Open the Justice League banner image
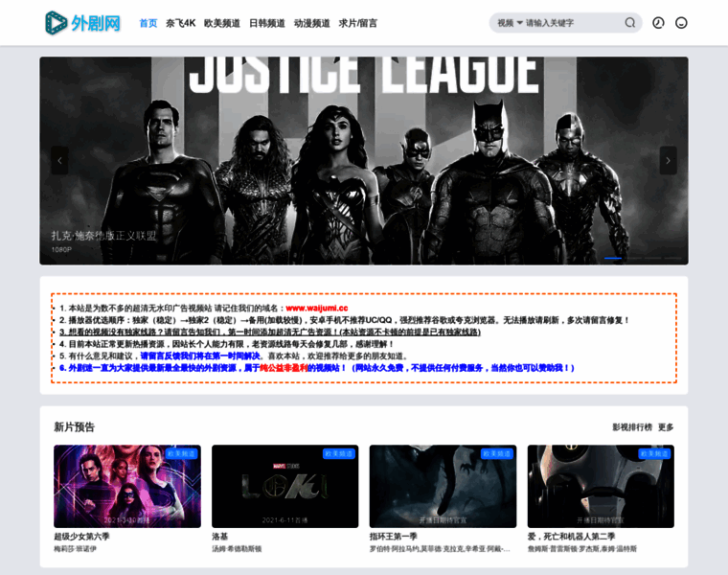The width and height of the screenshot is (728, 575). tap(364, 161)
